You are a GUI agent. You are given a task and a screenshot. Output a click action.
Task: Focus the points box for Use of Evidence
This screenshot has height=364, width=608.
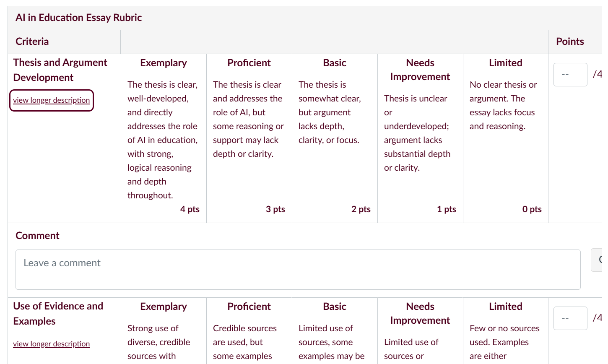tap(570, 318)
